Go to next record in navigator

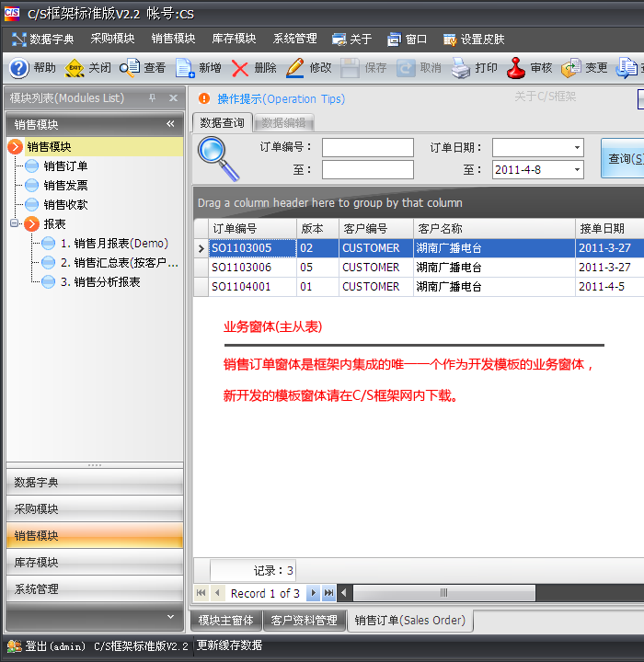313,593
